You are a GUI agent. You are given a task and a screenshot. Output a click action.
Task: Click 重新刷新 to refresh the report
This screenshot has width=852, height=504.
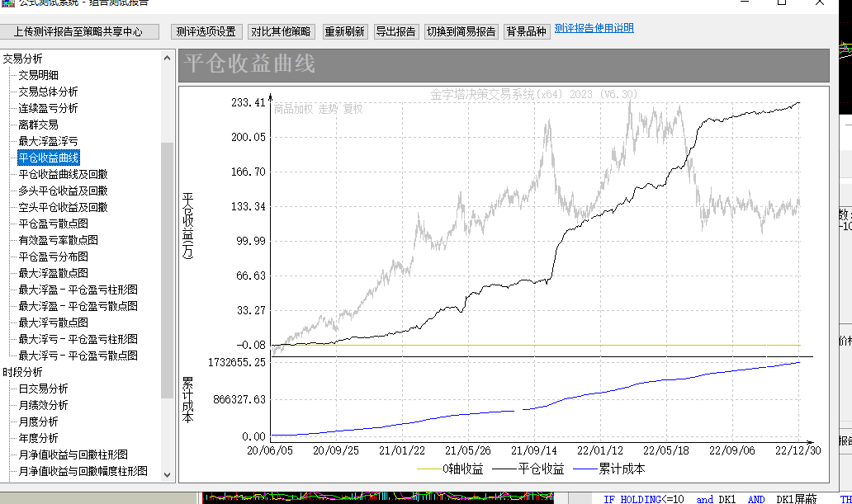point(344,31)
